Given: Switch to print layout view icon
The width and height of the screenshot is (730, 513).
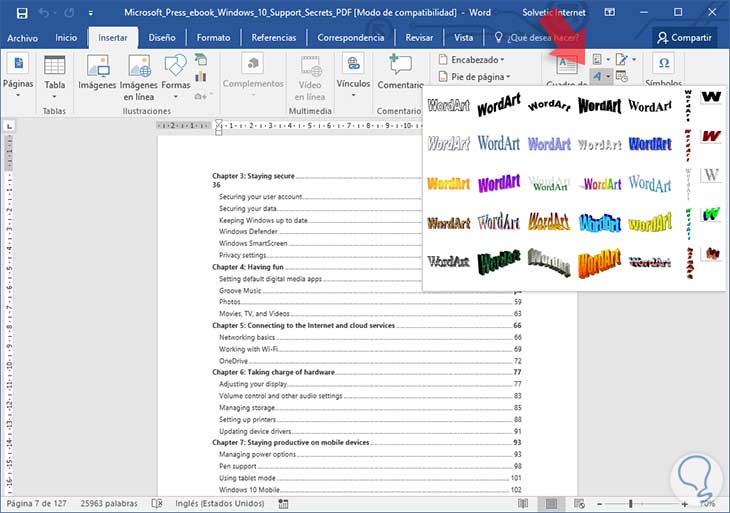Looking at the screenshot, I should click(551, 503).
